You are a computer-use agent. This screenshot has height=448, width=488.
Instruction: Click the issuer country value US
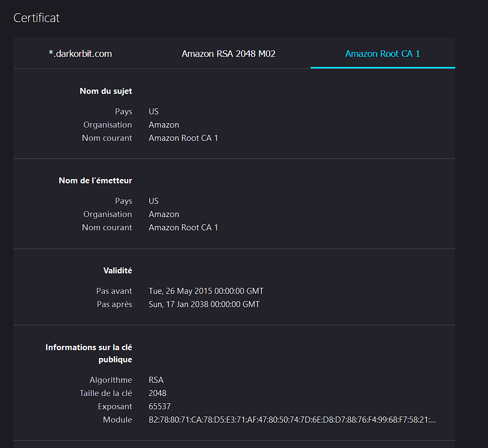(x=154, y=201)
